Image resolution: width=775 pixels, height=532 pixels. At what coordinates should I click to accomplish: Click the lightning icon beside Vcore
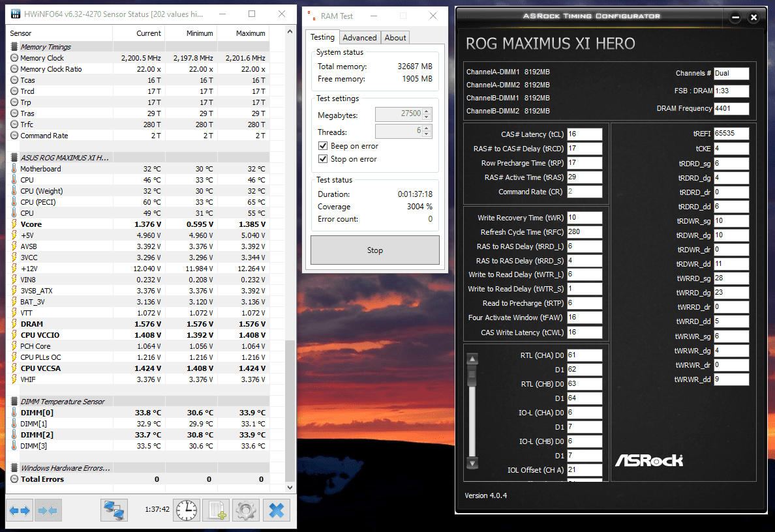(14, 224)
